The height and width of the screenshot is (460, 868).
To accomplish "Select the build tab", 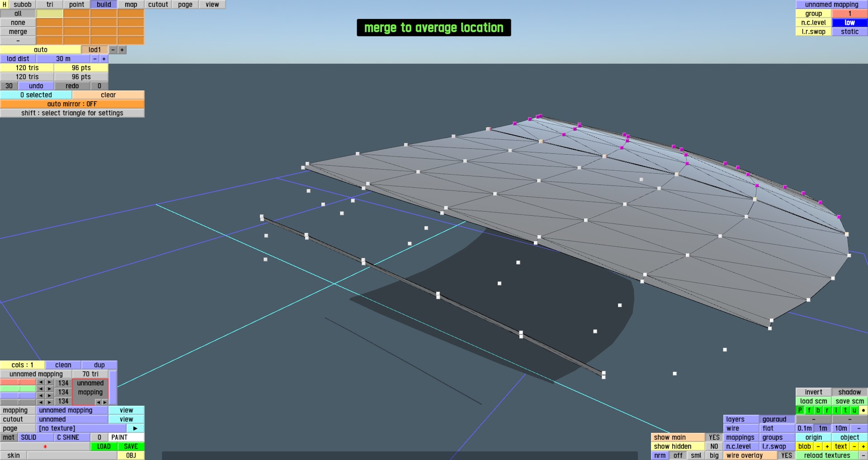I will [104, 5].
